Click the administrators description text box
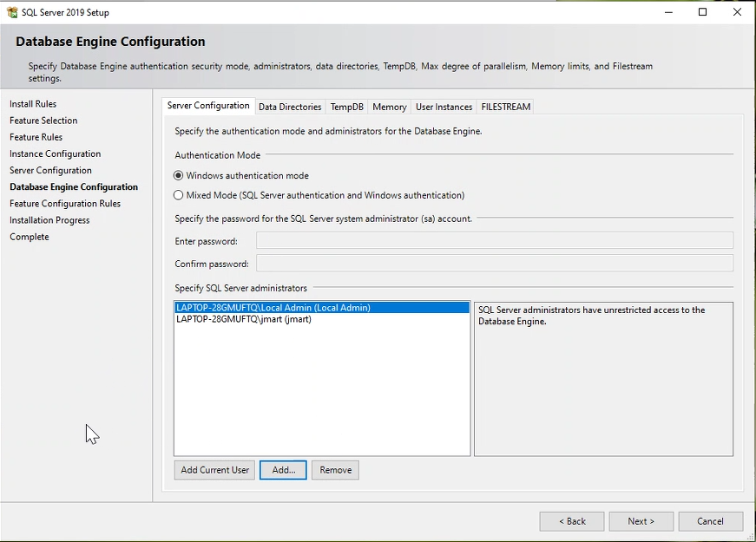The image size is (756, 542). pyautogui.click(x=603, y=379)
